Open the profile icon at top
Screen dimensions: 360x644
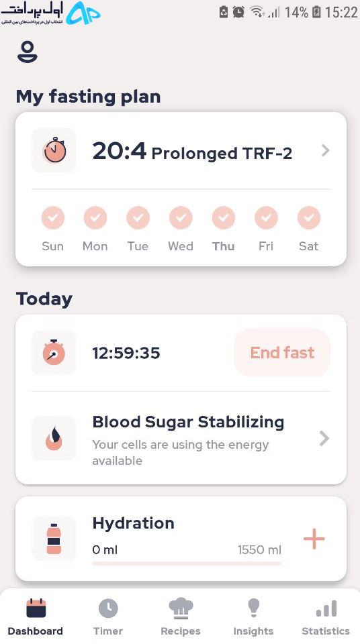[x=27, y=52]
